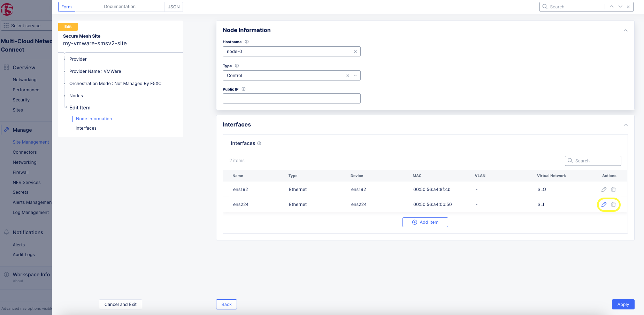Switch to the JSON tab
The height and width of the screenshot is (315, 644).
(173, 7)
